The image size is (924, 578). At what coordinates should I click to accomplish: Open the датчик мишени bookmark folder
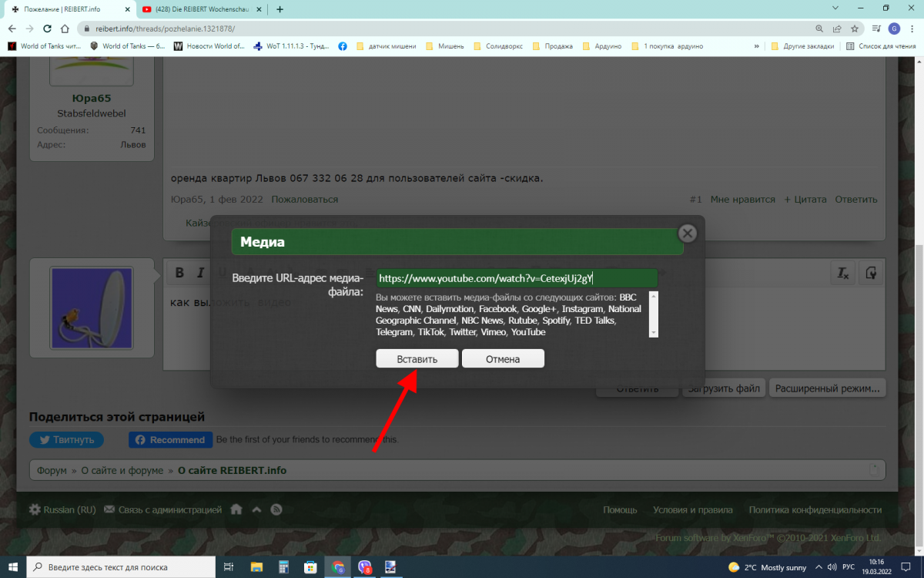(386, 46)
